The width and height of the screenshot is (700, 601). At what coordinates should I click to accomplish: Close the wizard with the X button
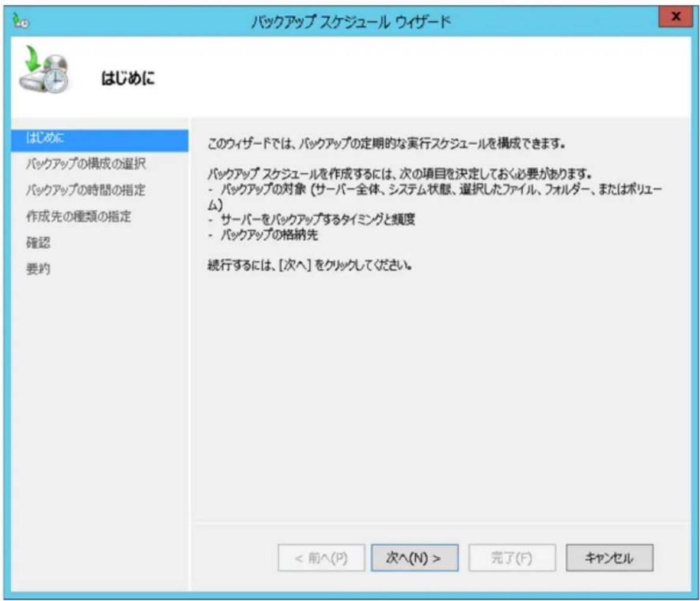click(675, 17)
